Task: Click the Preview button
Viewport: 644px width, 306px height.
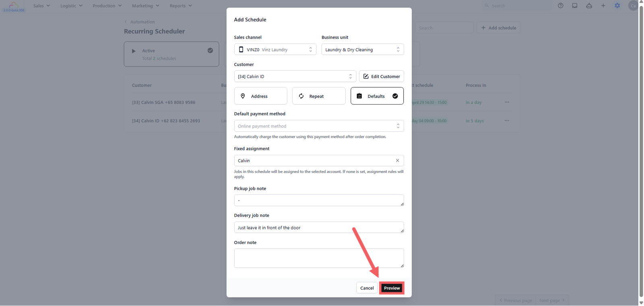Action: 392,288
